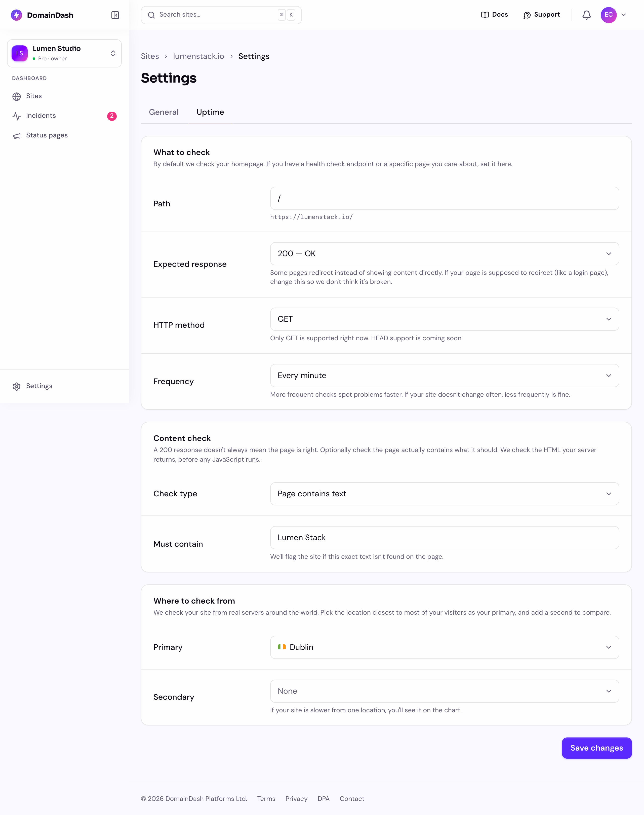Click the sidebar Settings gear icon

[x=17, y=386]
